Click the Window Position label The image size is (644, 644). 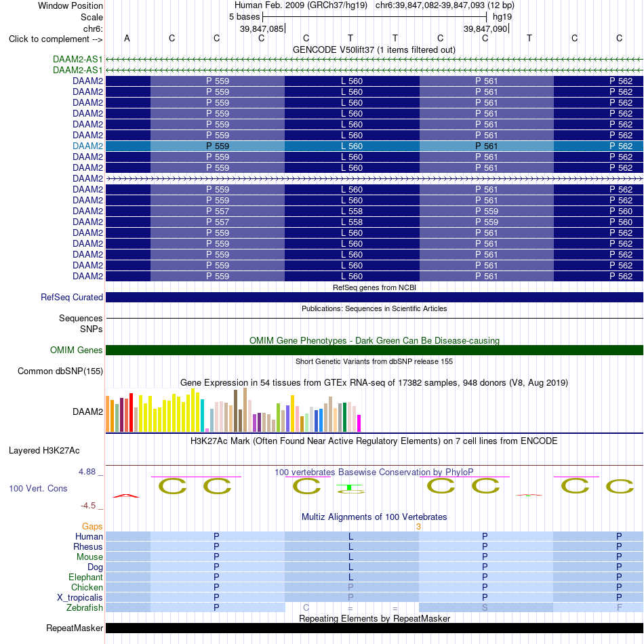pos(71,5)
